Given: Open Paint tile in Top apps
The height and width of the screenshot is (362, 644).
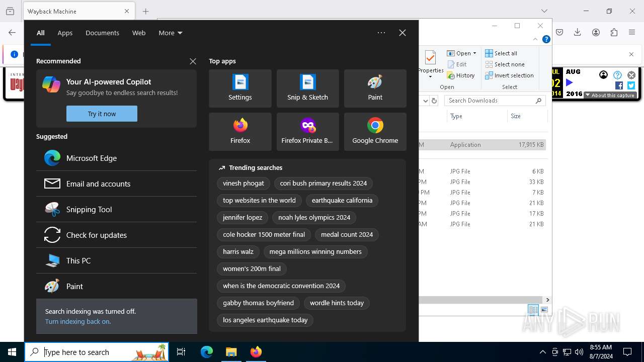Looking at the screenshot, I should click(x=375, y=88).
